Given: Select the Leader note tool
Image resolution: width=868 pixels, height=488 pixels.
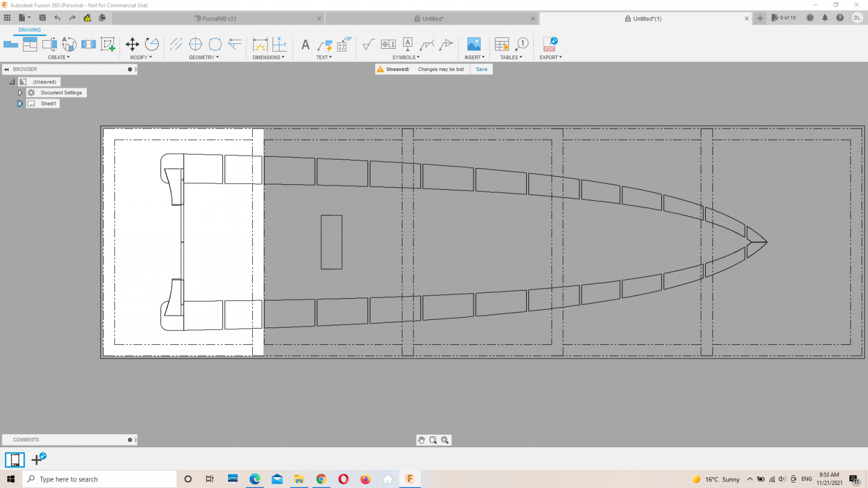Looking at the screenshot, I should (x=325, y=44).
